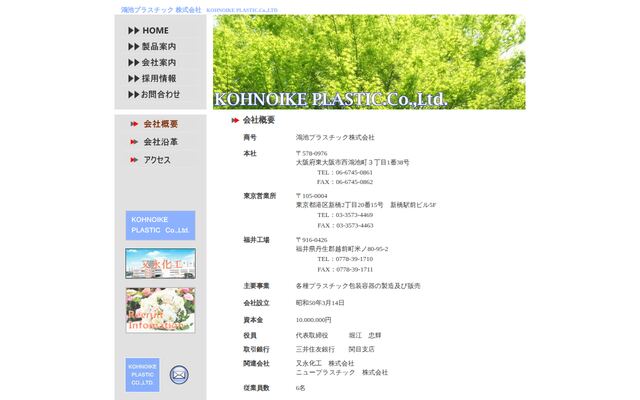Viewport: 640px width, 400px height.
Task: Click the 福井工場 label
Action: click(x=256, y=240)
